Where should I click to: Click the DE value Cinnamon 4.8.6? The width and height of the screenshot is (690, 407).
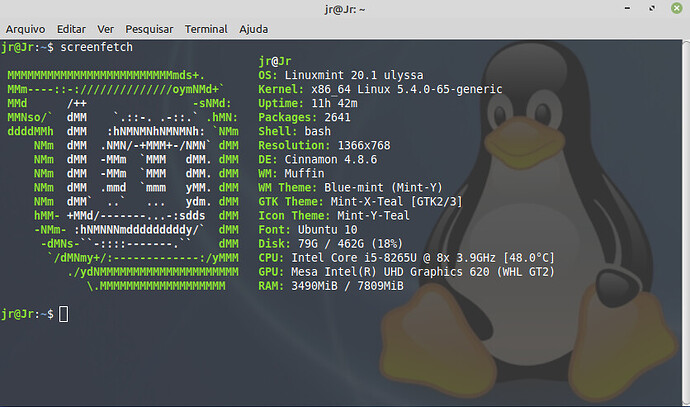tap(331, 160)
